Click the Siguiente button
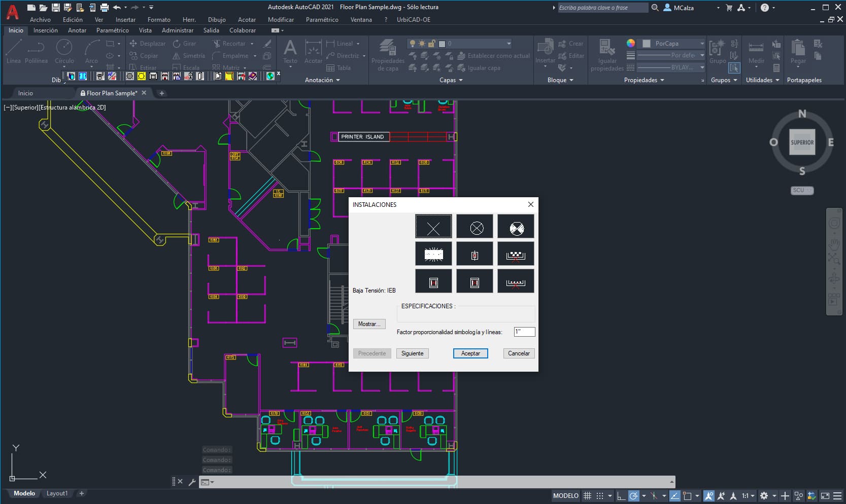 412,353
